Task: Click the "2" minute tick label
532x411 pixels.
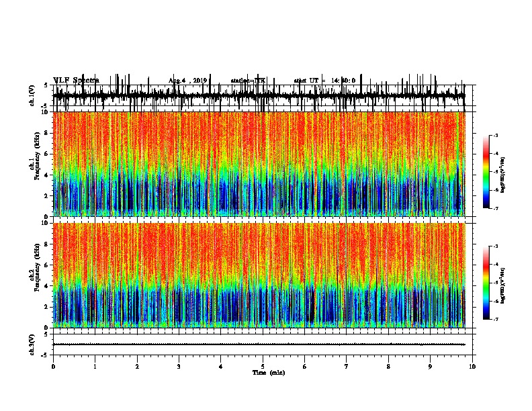Action: pos(137,367)
